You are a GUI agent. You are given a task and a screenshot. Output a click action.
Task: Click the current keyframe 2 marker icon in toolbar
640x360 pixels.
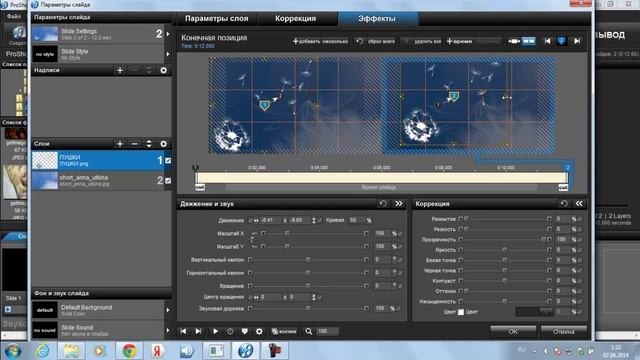point(562,41)
